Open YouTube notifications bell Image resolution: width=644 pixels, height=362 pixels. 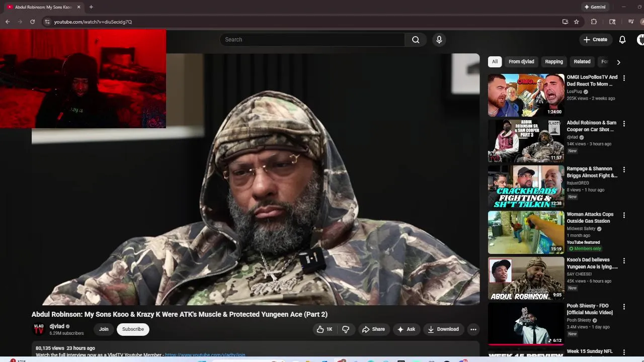[x=622, y=40]
